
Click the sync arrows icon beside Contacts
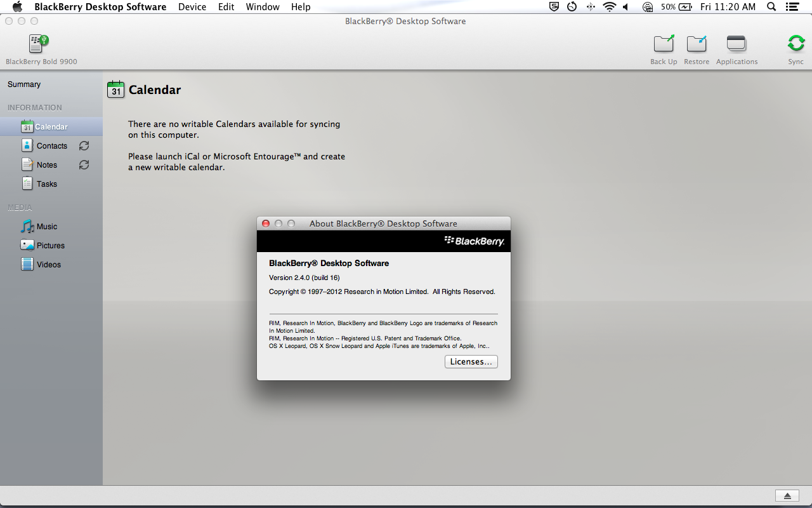[x=84, y=145]
